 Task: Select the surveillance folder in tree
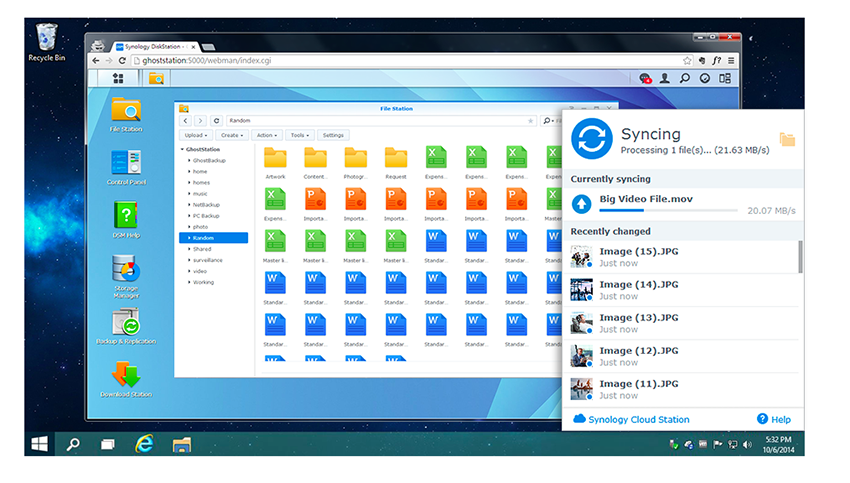tap(208, 260)
